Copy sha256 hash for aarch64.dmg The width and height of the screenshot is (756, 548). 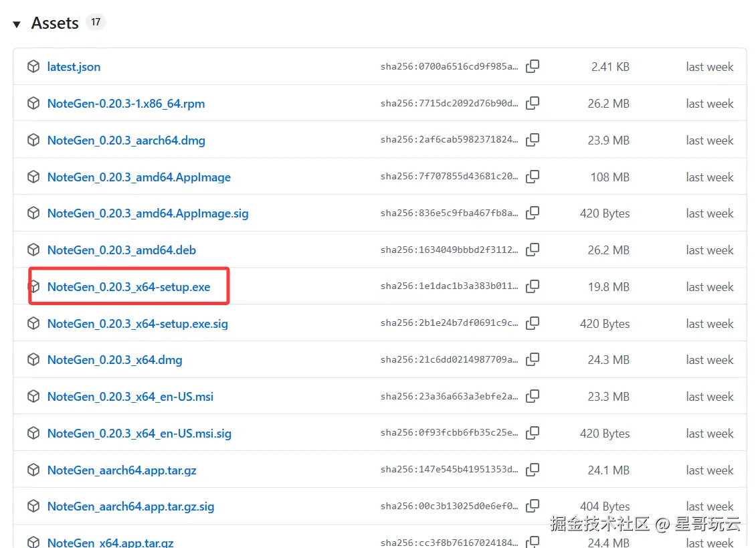[x=533, y=139]
